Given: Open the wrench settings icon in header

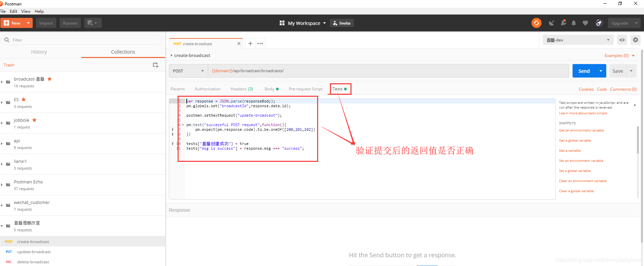Looking at the screenshot, I should coord(563,23).
